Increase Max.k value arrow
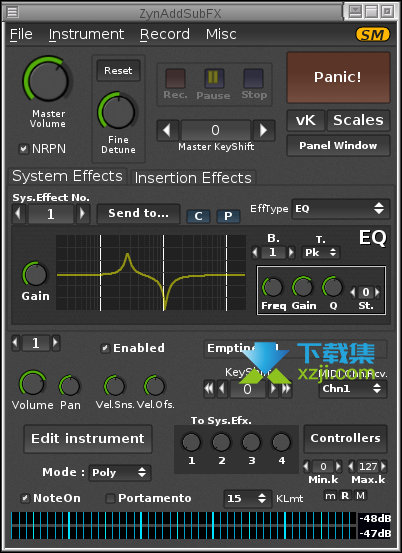This screenshot has width=402, height=553. pyautogui.click(x=384, y=467)
